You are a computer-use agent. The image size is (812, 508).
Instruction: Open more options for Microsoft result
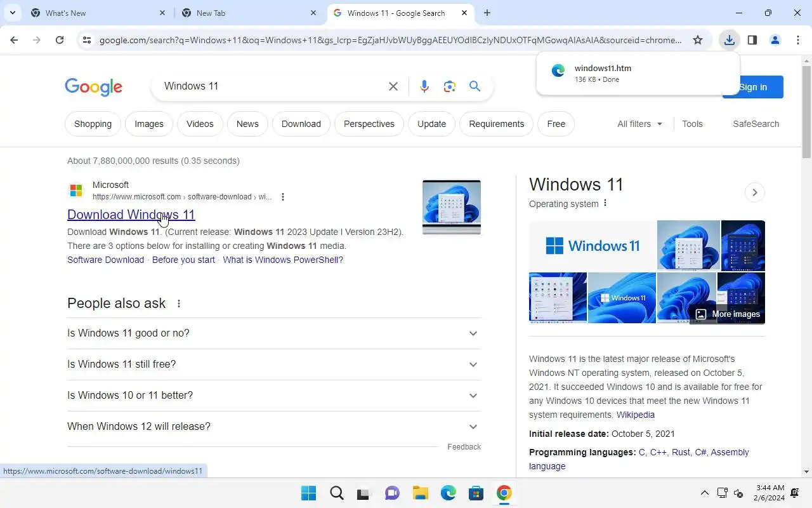283,197
